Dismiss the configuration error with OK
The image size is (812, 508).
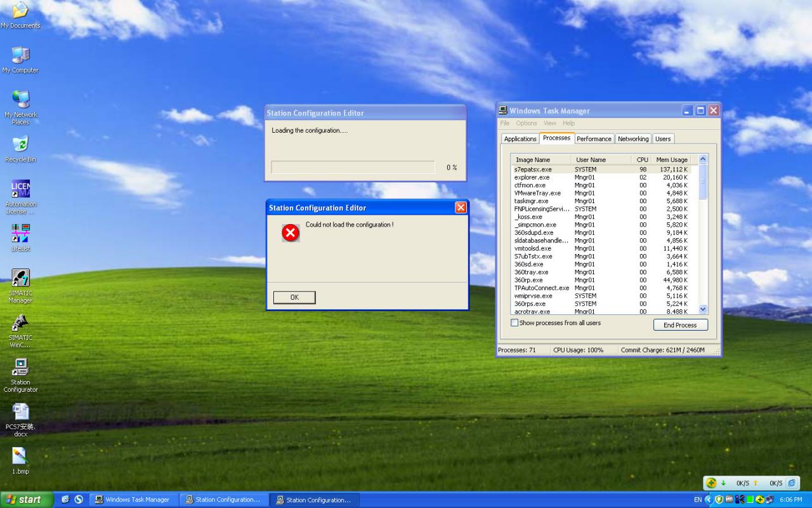(294, 297)
